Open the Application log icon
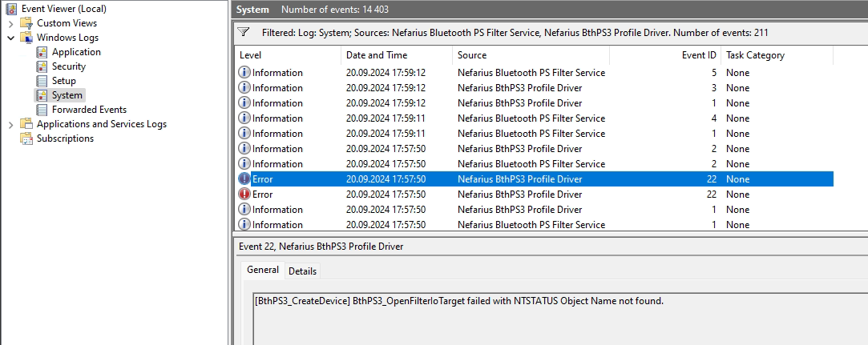The height and width of the screenshot is (345, 868). pyautogui.click(x=42, y=52)
